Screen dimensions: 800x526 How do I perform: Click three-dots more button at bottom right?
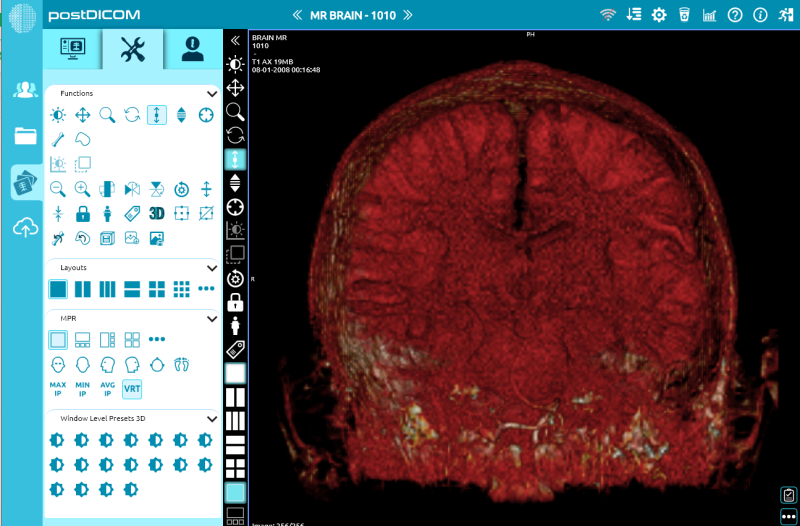(x=788, y=515)
